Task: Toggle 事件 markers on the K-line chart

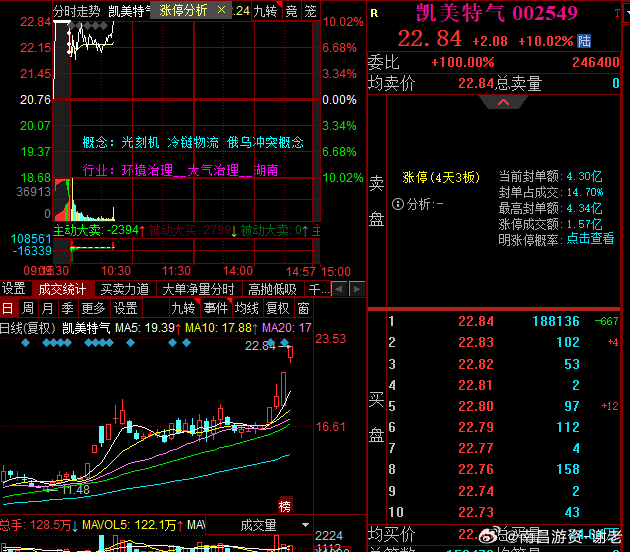Action: click(216, 309)
